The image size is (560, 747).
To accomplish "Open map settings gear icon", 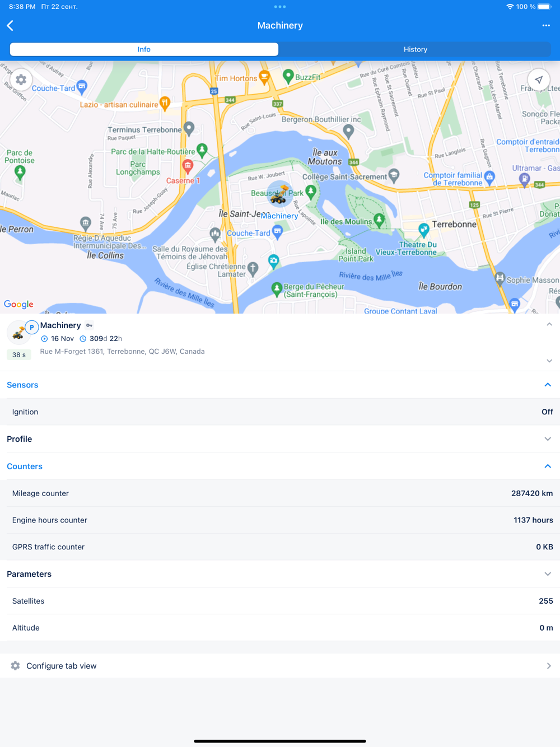I will pos(21,80).
